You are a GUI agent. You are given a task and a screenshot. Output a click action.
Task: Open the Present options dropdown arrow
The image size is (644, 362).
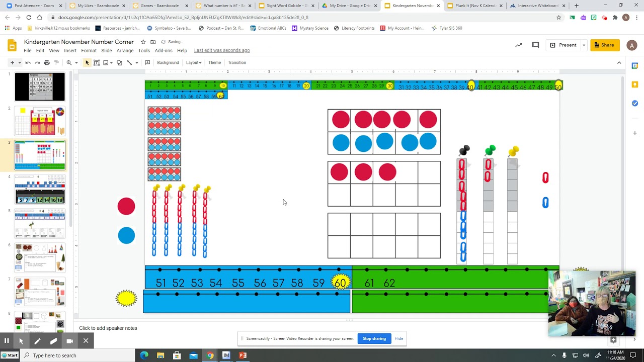584,45
